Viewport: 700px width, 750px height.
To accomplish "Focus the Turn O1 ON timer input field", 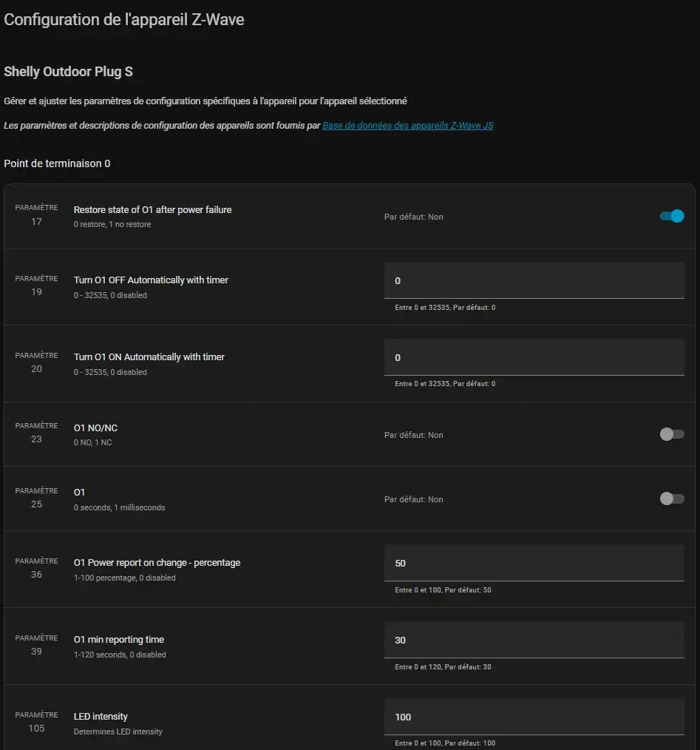I will 534,358.
